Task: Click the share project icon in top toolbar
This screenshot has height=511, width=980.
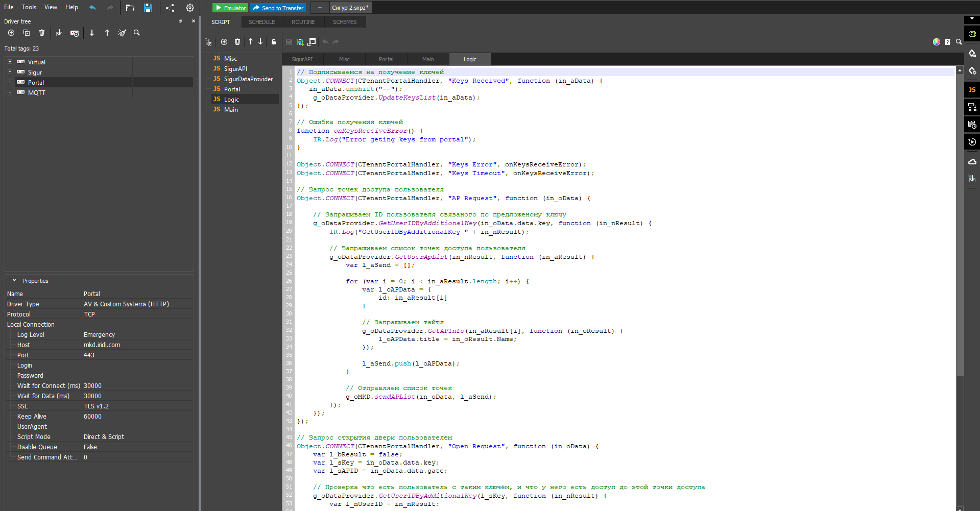Action: click(170, 8)
